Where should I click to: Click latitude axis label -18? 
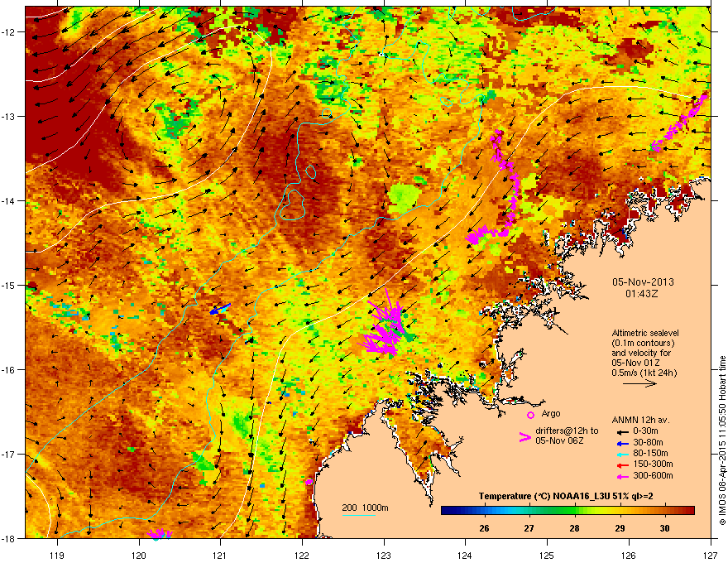8,538
